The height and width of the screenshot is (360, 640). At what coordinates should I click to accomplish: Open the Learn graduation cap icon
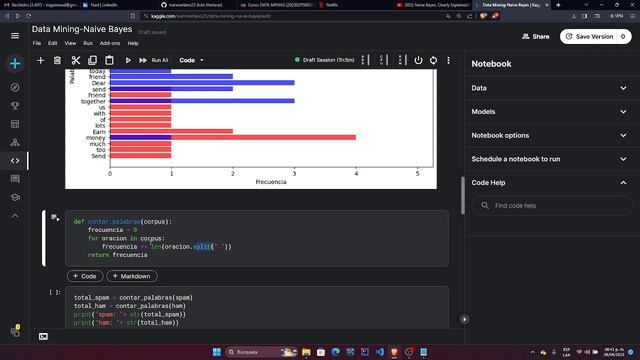15,197
